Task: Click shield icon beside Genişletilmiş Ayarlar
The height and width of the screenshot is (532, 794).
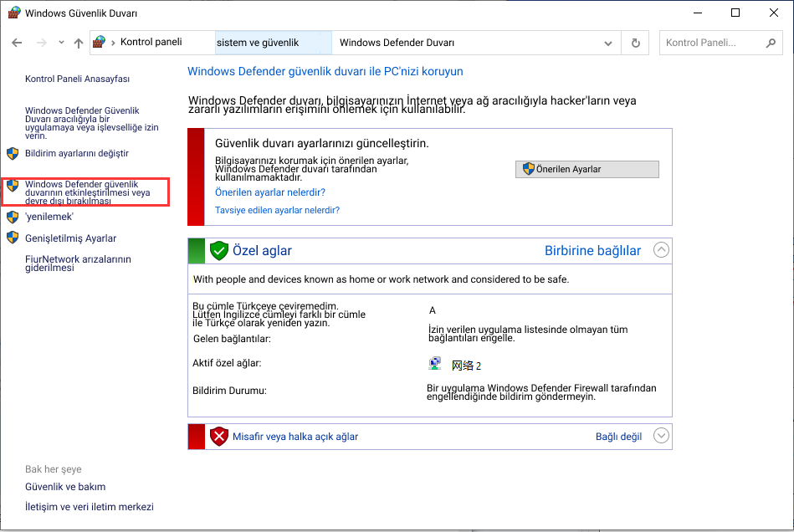Action: pos(13,238)
